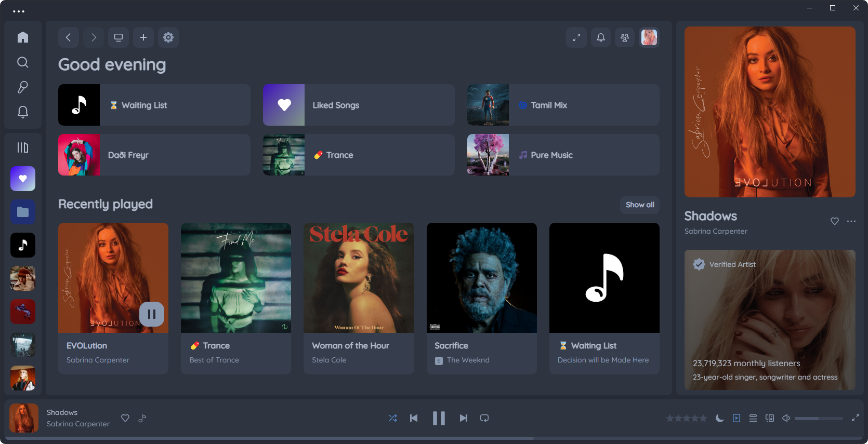
Task: Toggle shuffle playback
Action: point(393,418)
